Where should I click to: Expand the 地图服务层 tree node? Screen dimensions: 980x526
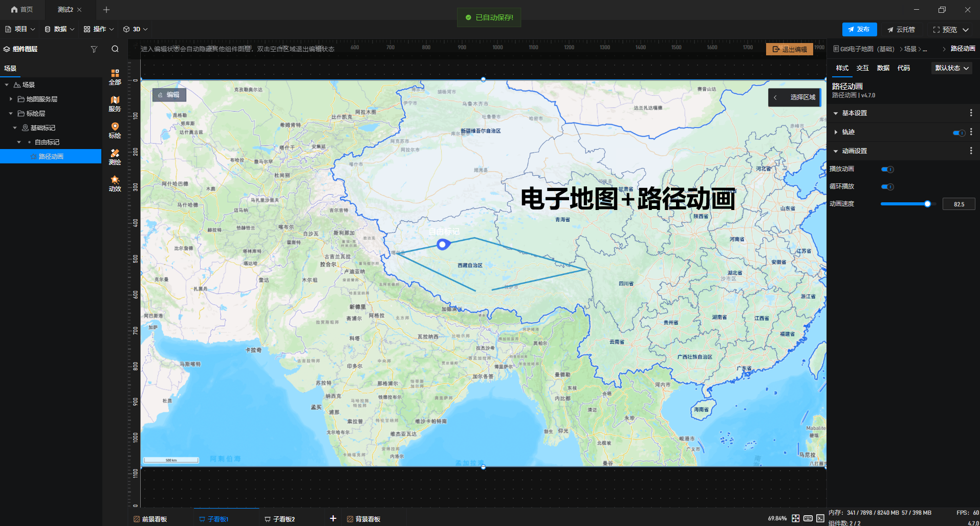pyautogui.click(x=11, y=99)
